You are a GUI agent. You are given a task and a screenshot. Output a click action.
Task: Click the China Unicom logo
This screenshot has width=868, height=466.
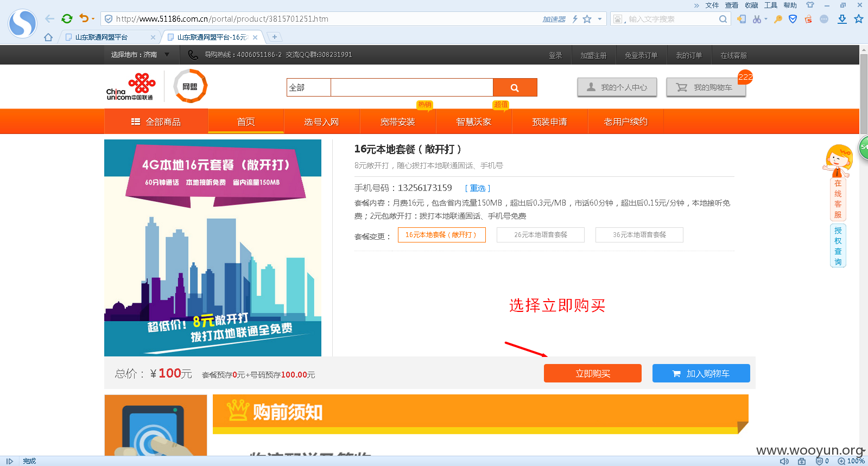pos(130,86)
